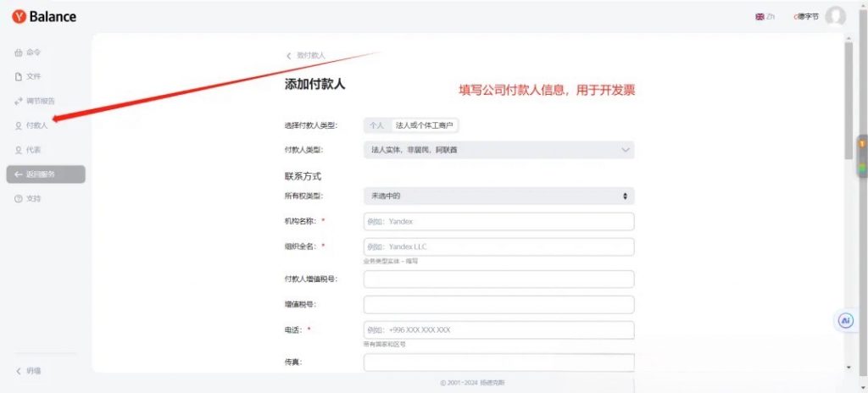Viewport: 868px width, 393px height.
Task: Open 支持 (support) in the sidebar
Action: 33,199
